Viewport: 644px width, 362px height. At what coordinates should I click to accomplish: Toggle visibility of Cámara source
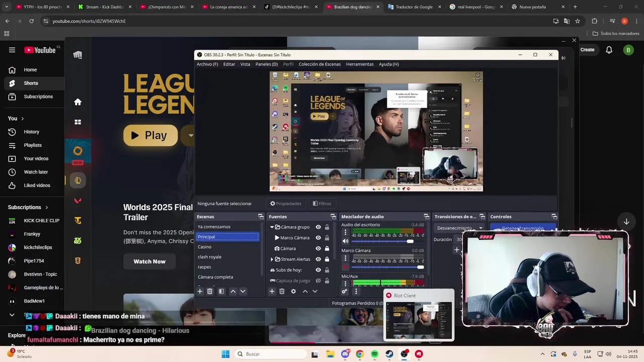[318, 248]
